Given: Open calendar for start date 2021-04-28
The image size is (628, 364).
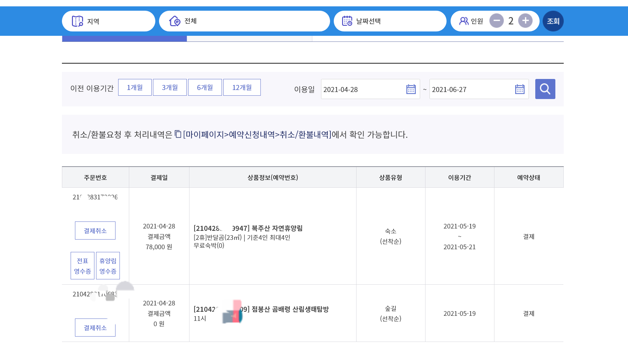Looking at the screenshot, I should [411, 89].
